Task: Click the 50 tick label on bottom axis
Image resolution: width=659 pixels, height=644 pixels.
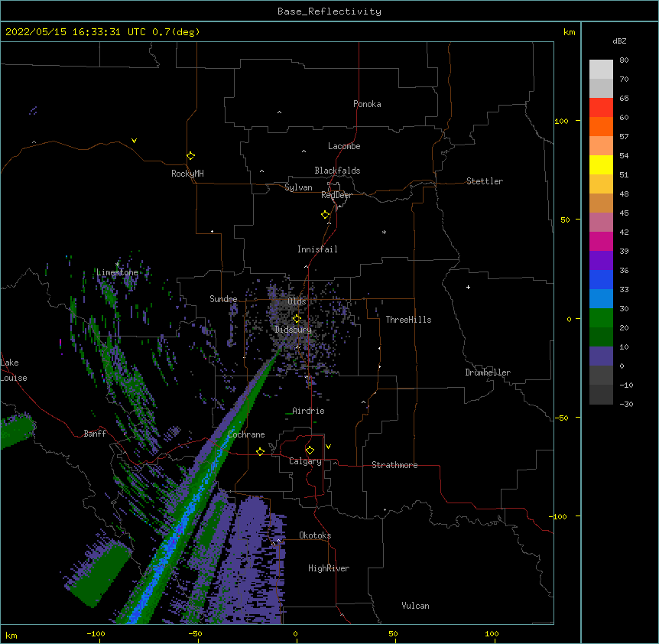Action: click(393, 633)
